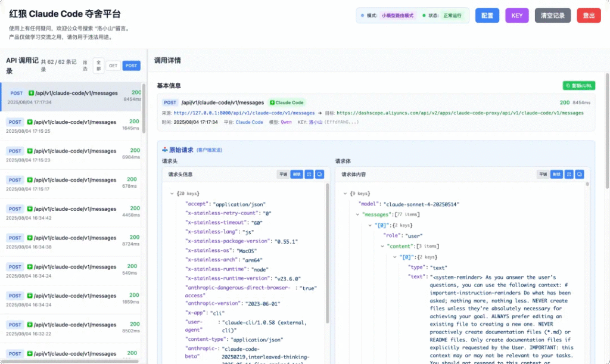The image size is (610, 364).
Task: Collapse the {20 keys} header root node
Action: pyautogui.click(x=172, y=193)
